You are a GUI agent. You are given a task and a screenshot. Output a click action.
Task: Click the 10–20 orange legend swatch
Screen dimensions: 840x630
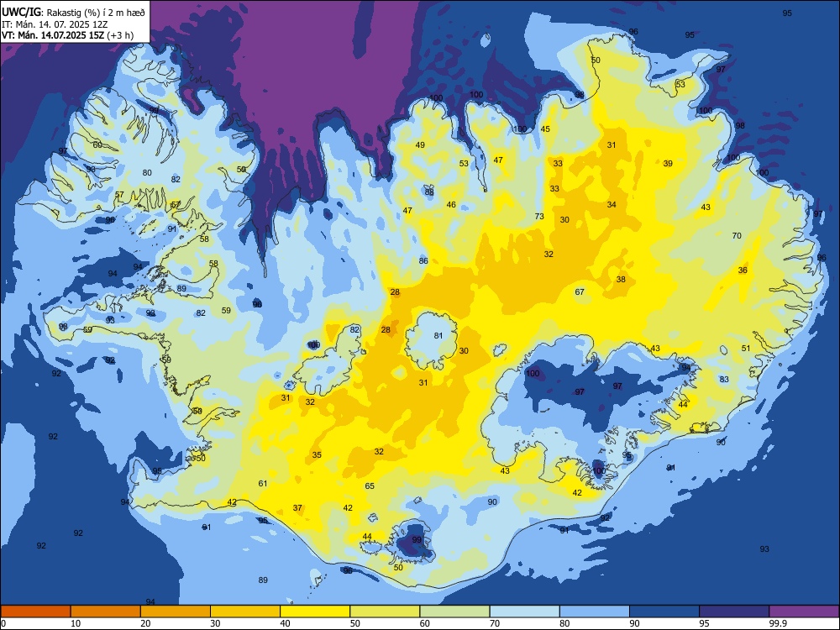[106, 612]
